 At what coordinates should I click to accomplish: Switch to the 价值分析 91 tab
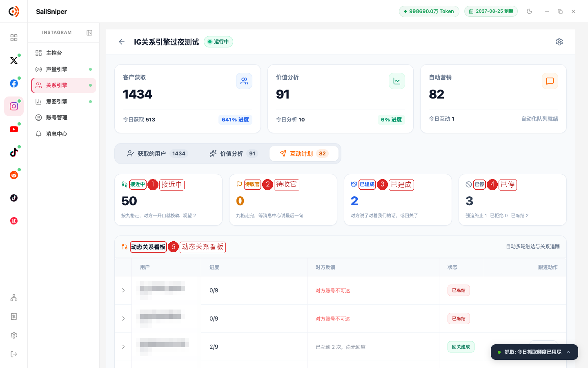(234, 153)
